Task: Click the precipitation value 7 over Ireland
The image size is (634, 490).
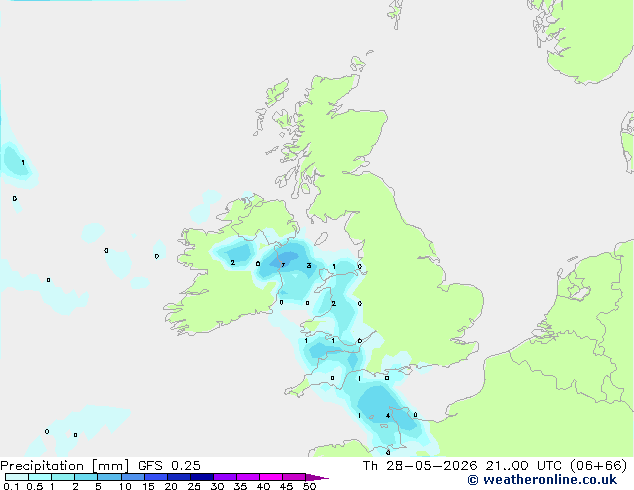Action: (283, 265)
